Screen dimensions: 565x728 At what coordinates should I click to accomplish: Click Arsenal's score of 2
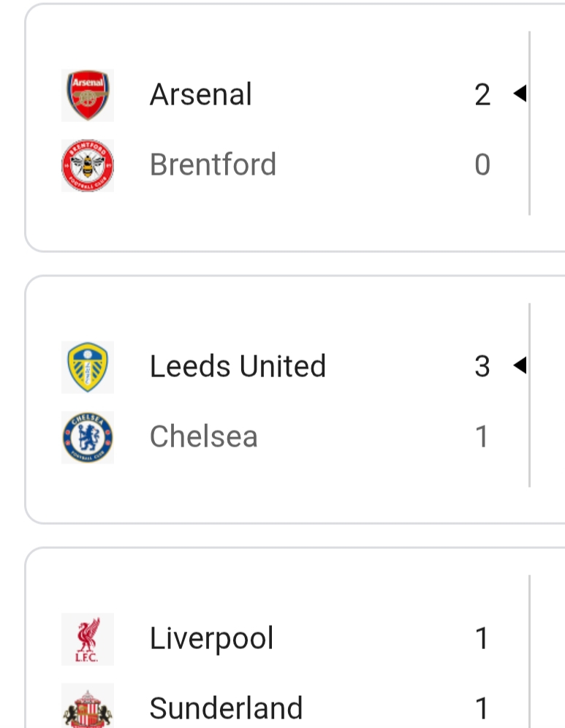tap(482, 95)
